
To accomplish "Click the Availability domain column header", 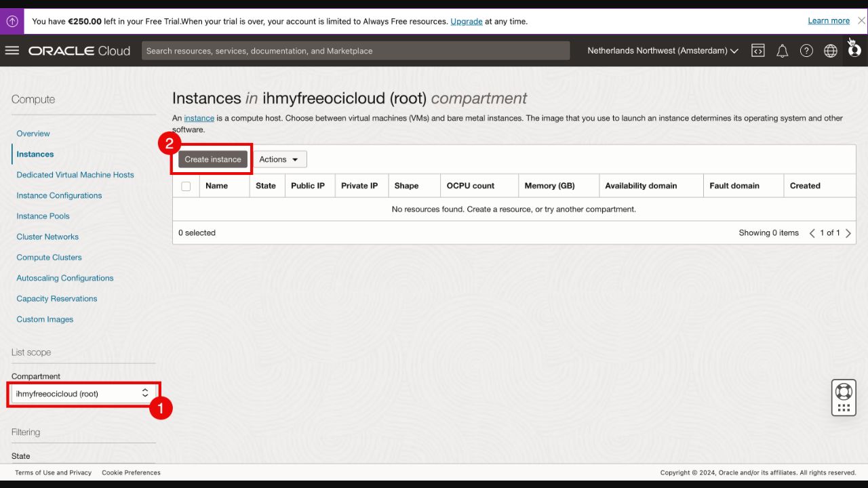I will coord(641,186).
